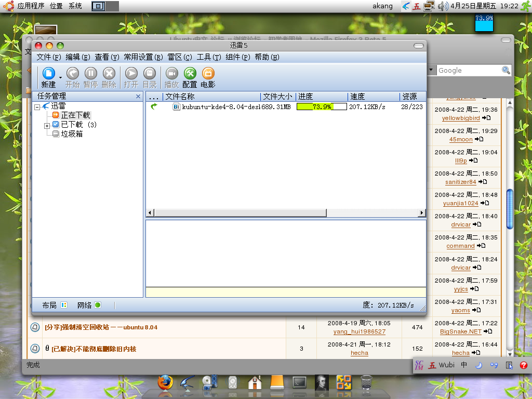This screenshot has width=532, height=399.
Task: Click the trash can icon in the dock
Action: click(x=366, y=382)
